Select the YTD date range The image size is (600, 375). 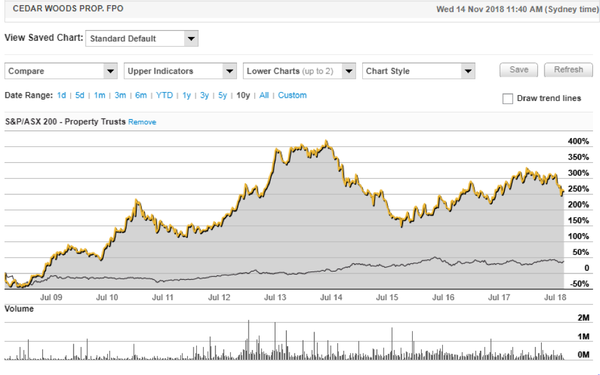click(165, 95)
